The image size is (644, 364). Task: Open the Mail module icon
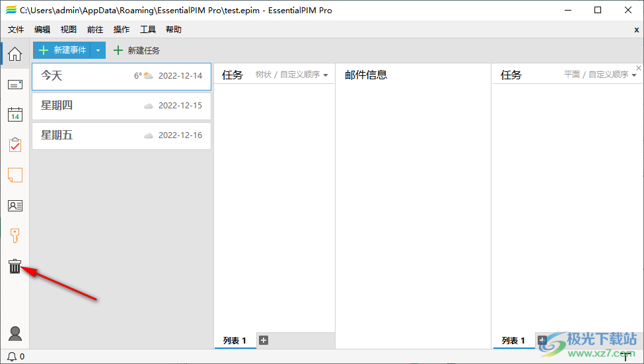(x=15, y=85)
